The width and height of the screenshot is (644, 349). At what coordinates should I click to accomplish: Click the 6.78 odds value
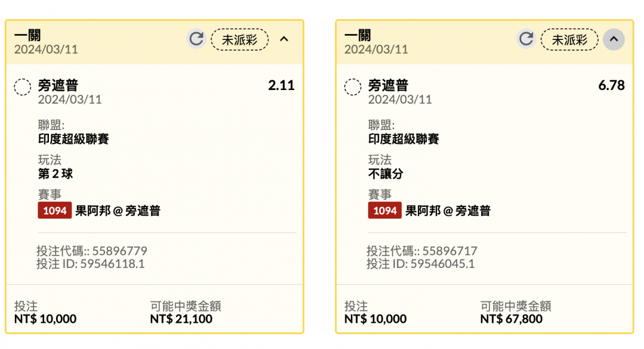click(x=611, y=85)
